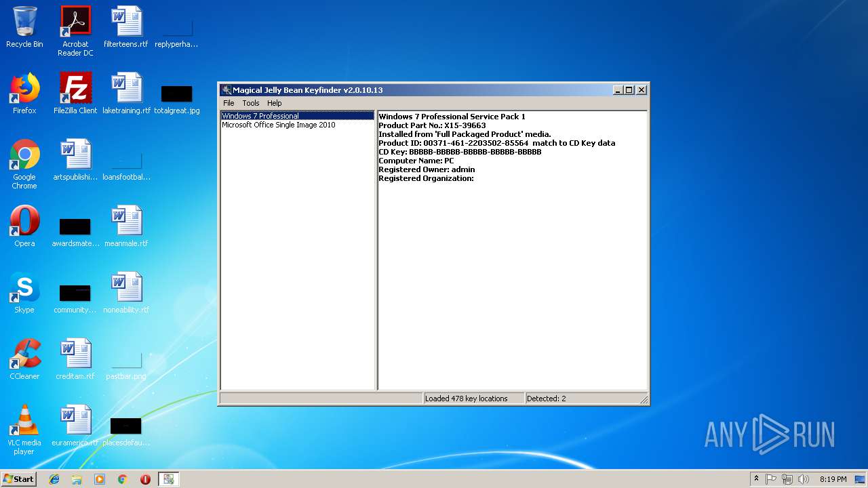The width and height of the screenshot is (868, 488).
Task: Open Windows Media Player taskbar icon
Action: [x=100, y=479]
